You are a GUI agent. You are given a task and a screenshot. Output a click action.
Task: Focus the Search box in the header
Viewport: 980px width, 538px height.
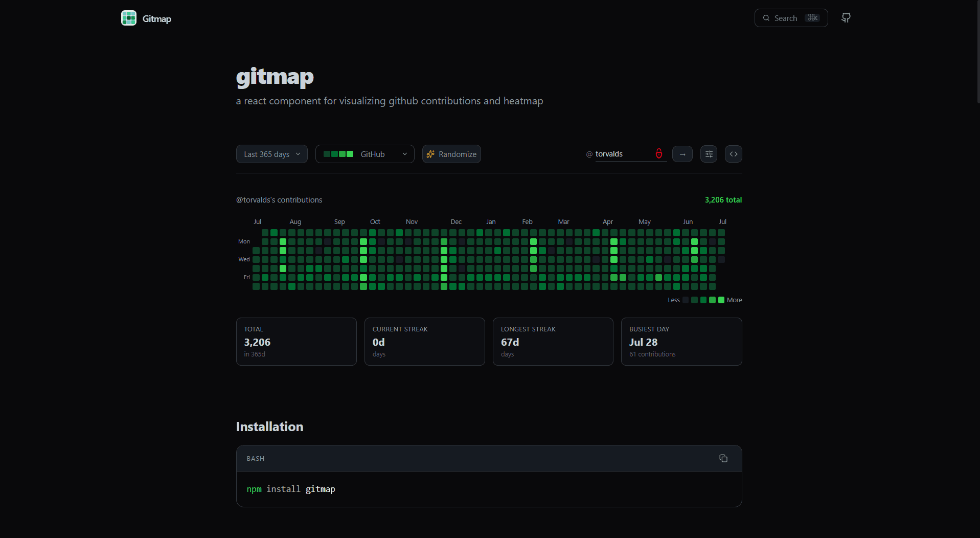point(791,18)
